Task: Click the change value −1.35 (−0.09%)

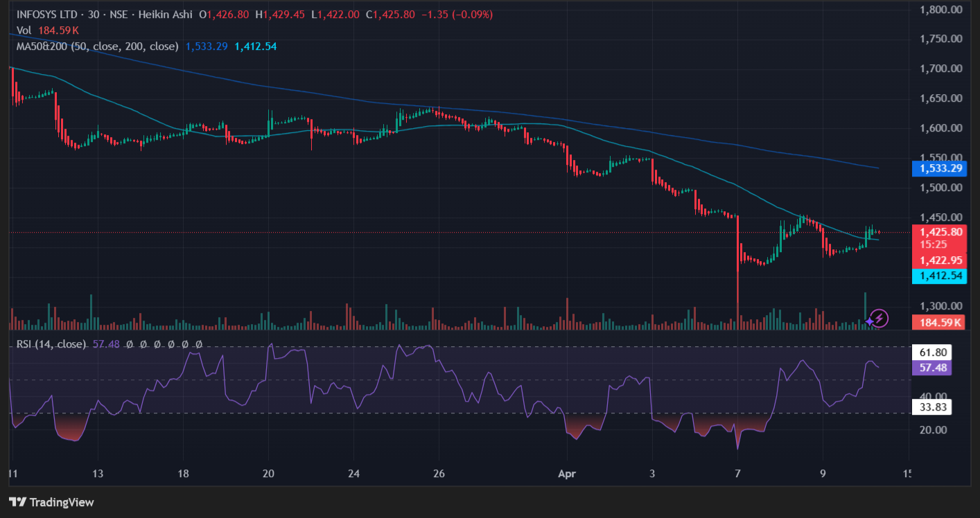Action: [x=457, y=14]
